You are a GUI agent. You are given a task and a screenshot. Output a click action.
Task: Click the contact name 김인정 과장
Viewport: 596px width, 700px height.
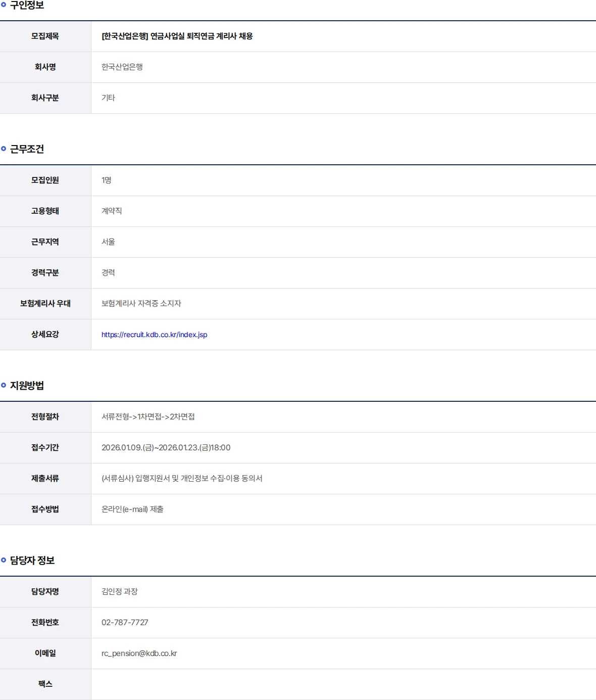[120, 592]
